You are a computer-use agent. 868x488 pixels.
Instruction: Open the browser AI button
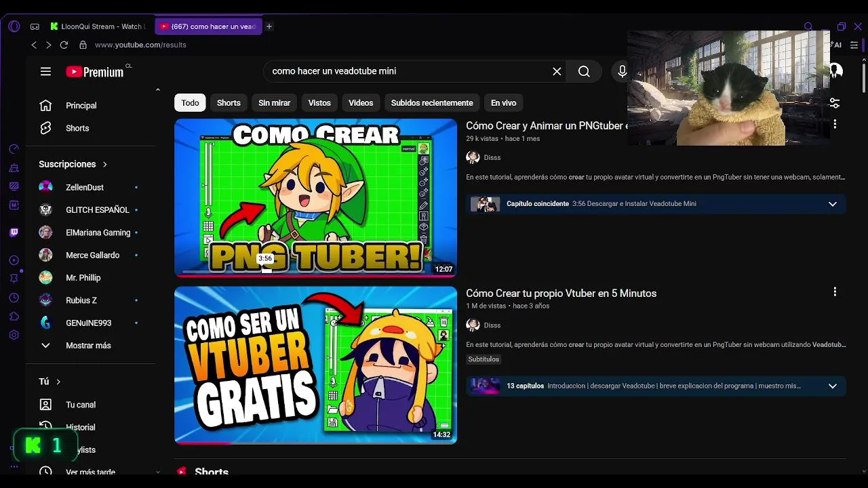(x=835, y=45)
